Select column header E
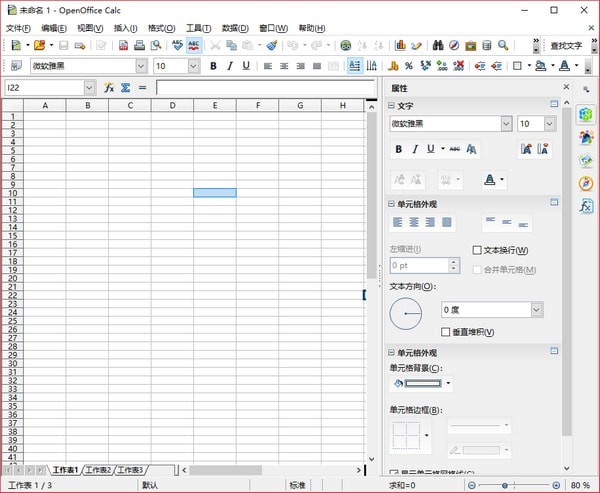 [215, 105]
